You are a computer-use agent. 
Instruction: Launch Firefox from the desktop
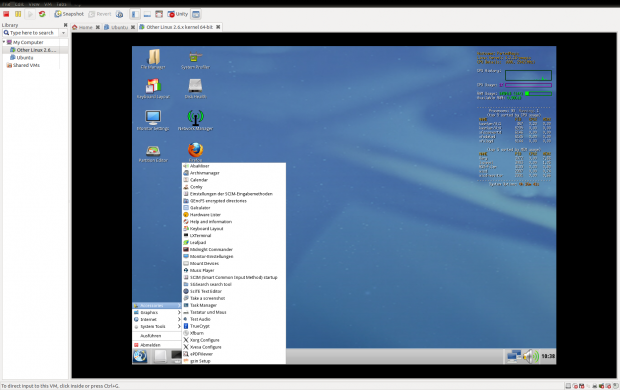click(x=195, y=152)
